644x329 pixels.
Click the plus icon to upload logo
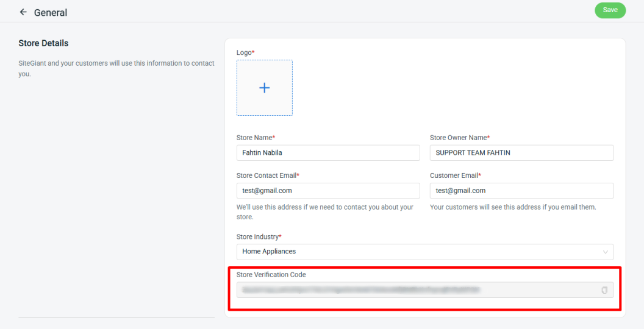264,88
